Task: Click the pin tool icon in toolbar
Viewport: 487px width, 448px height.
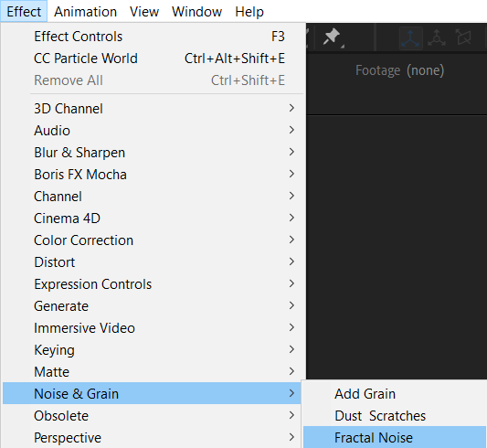Action: point(332,37)
